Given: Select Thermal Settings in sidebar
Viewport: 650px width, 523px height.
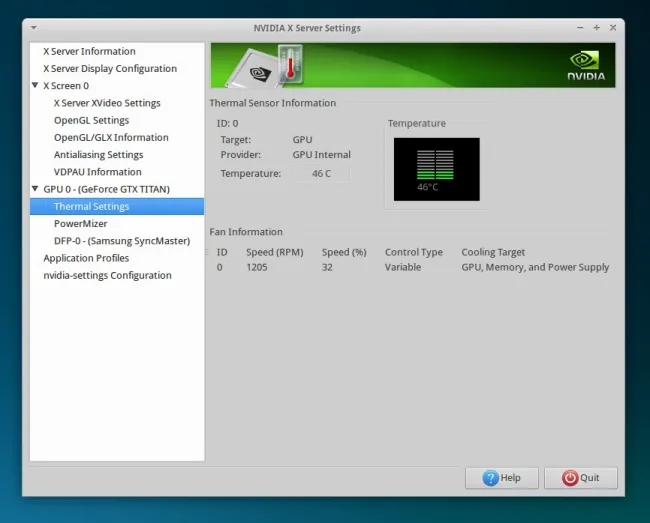Looking at the screenshot, I should 117,206.
